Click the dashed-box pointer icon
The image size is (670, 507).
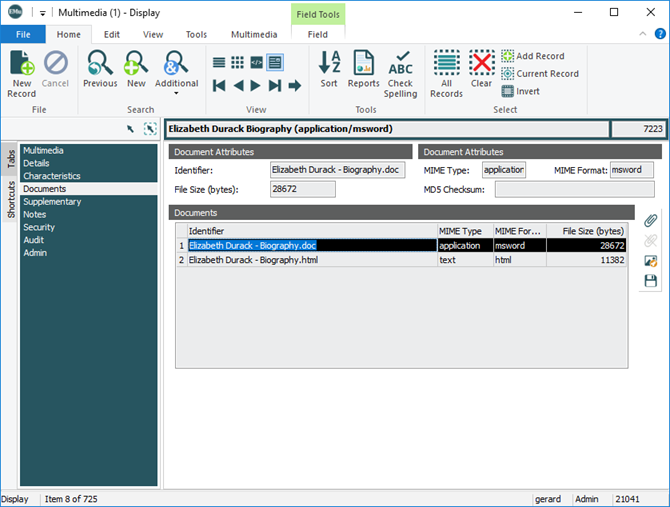pos(150,129)
